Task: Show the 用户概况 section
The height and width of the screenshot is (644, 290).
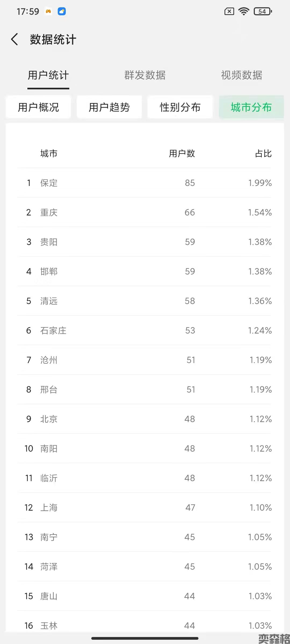Action: (38, 107)
